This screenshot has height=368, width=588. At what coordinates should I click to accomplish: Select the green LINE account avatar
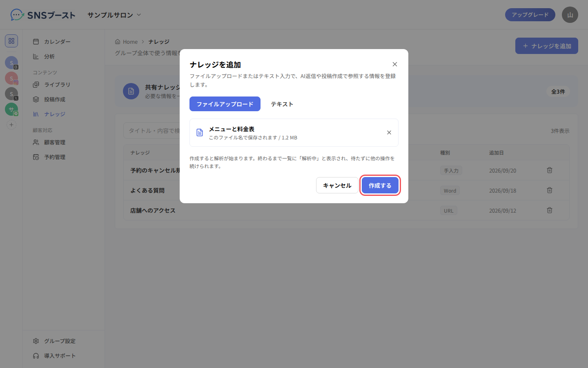point(11,109)
